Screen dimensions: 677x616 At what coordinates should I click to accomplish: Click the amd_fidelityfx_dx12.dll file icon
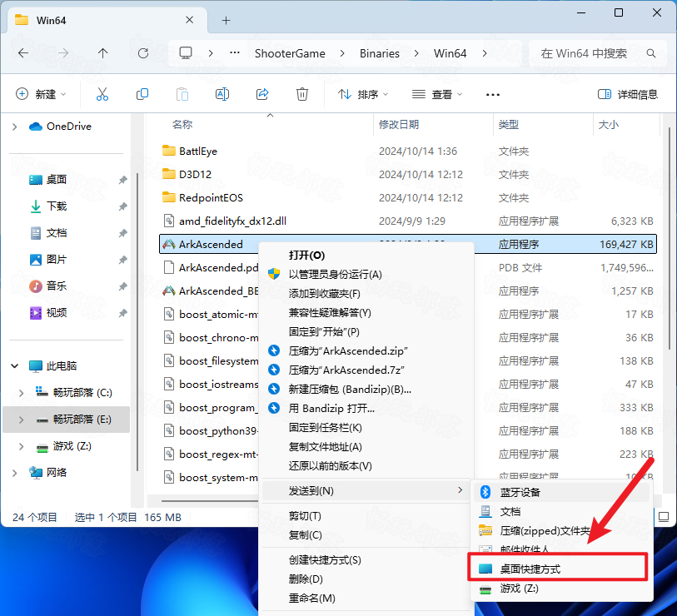[169, 221]
